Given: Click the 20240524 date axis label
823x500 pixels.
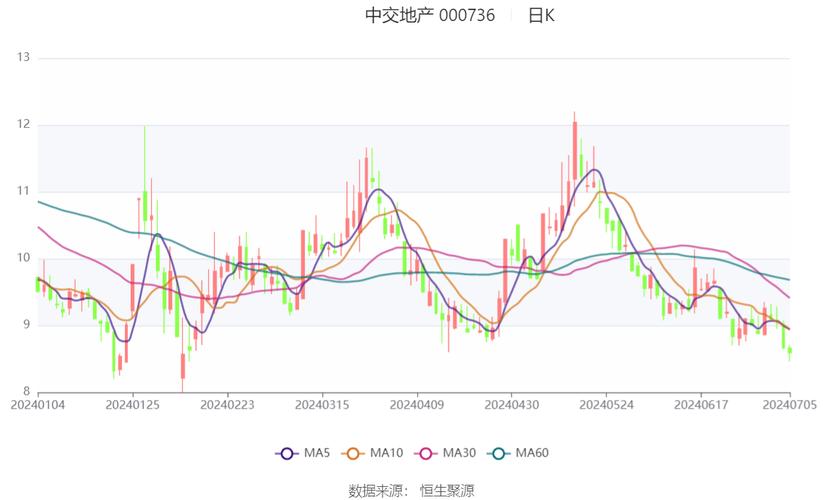Looking at the screenshot, I should coord(606,405).
